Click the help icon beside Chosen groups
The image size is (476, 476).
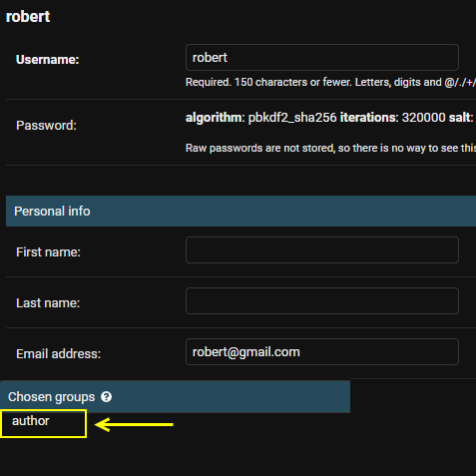106,397
